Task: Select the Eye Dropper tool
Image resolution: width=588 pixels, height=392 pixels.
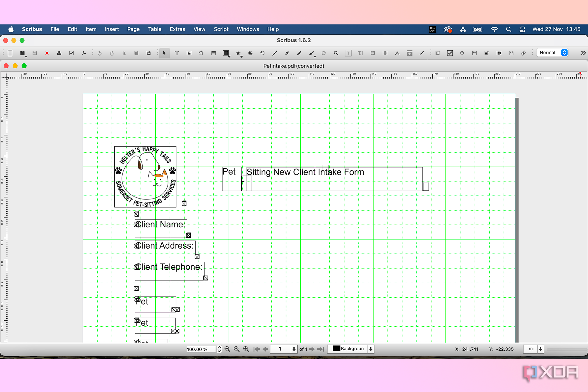Action: point(422,53)
